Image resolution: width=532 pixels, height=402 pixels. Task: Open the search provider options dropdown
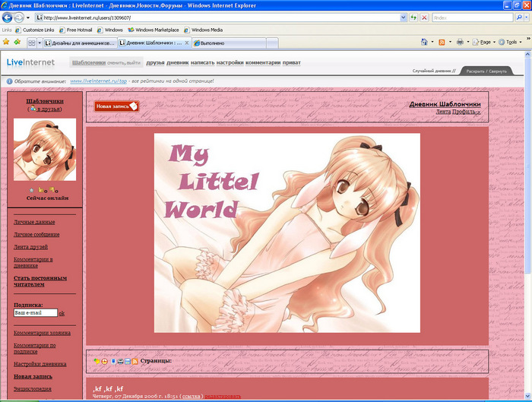point(527,17)
